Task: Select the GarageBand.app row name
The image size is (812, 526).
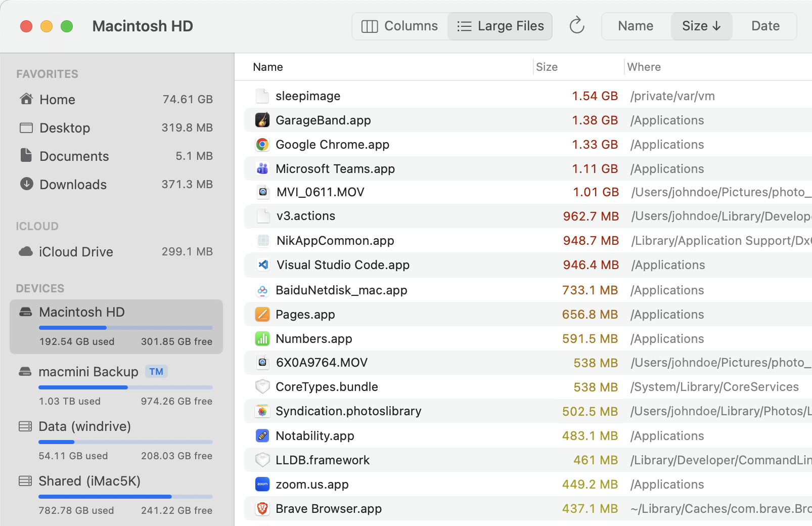Action: point(323,120)
